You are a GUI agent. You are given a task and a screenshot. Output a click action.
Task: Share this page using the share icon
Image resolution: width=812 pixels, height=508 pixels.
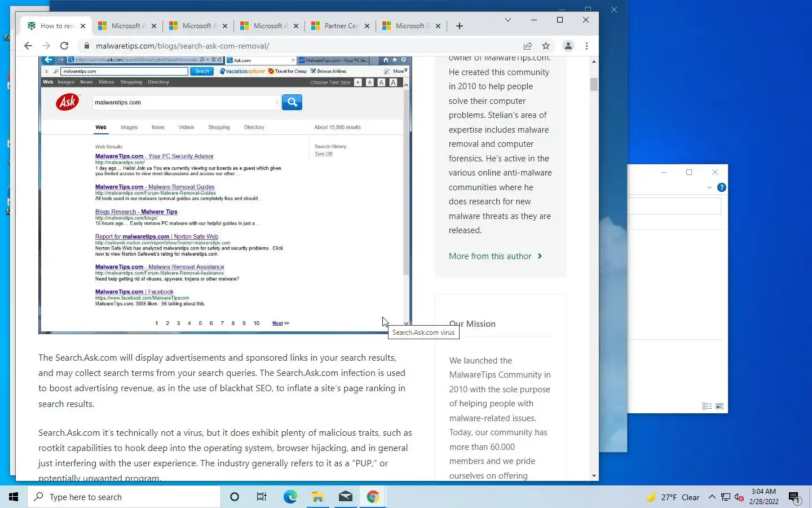click(x=528, y=46)
